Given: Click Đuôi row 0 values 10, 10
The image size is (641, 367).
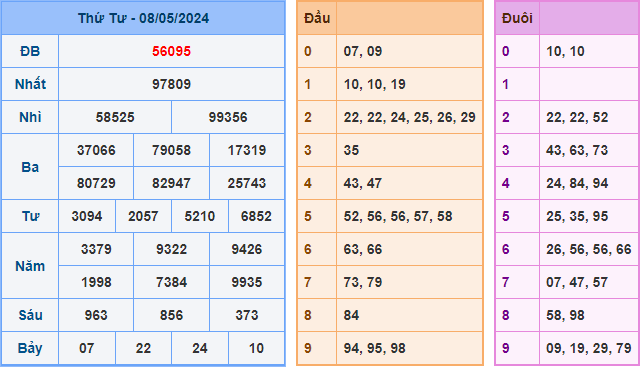Looking at the screenshot, I should pyautogui.click(x=565, y=51).
